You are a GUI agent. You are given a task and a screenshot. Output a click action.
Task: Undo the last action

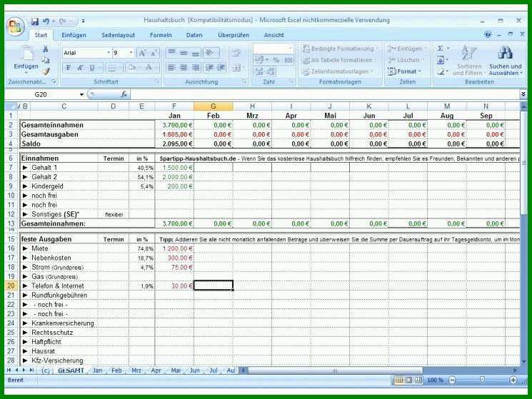click(x=46, y=21)
